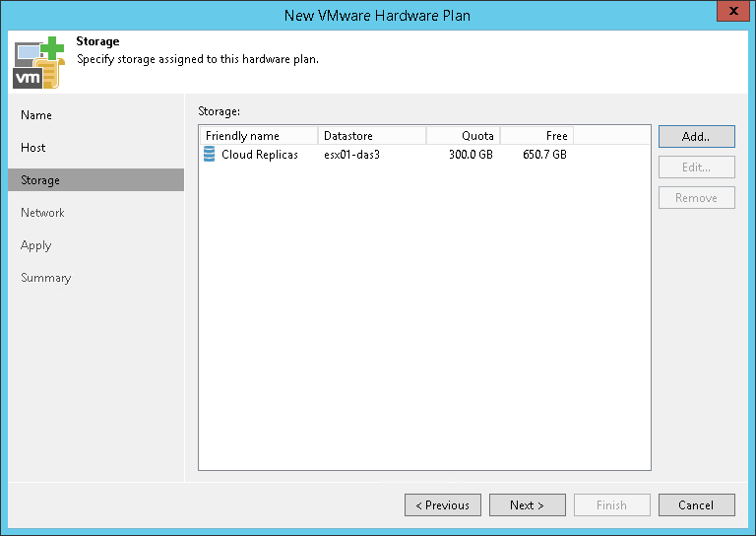Screen dimensions: 756x536
Task: Click the grayed-out Remove button
Action: tap(696, 198)
